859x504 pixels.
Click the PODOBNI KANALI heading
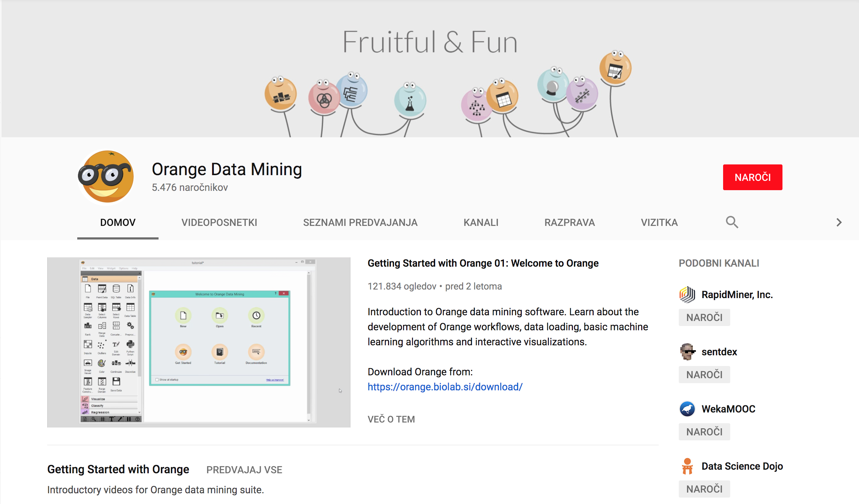pos(719,263)
